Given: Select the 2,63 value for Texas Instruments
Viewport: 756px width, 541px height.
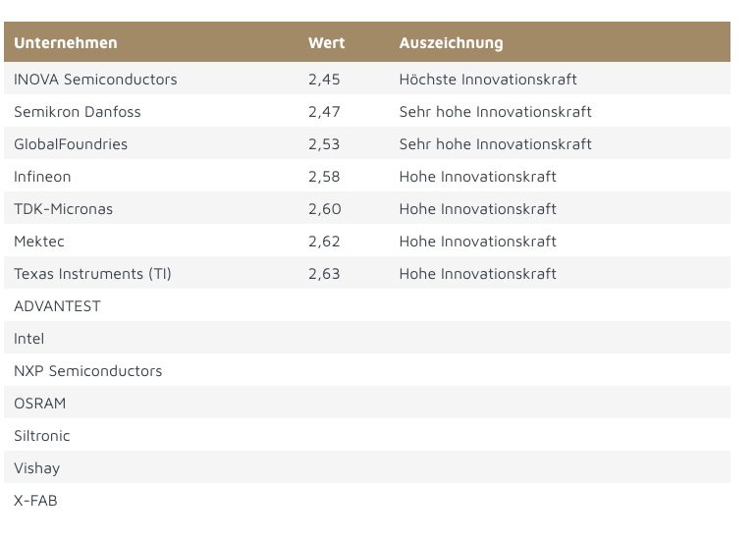Looking at the screenshot, I should click(x=324, y=274).
